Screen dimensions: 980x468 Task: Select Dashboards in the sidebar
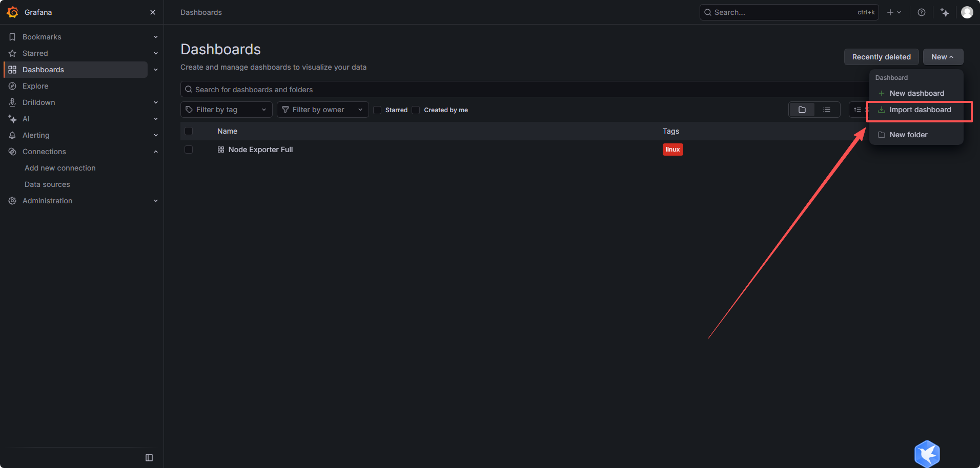[43, 70]
